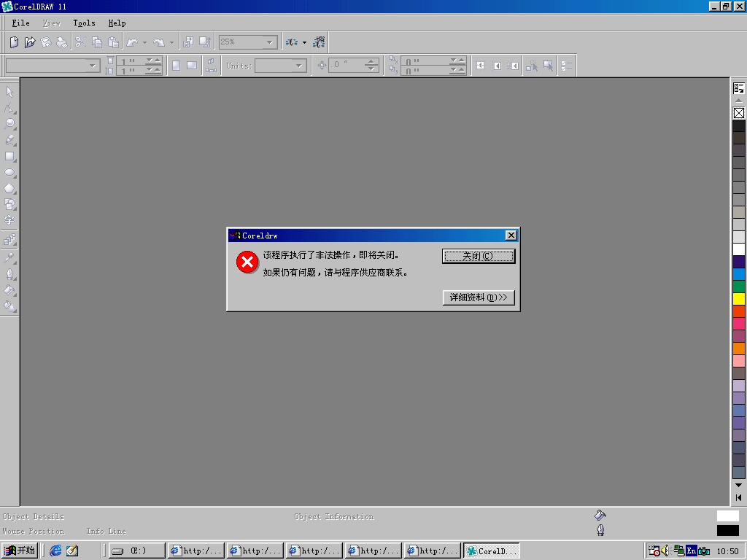Open the 25% zoom level dropdown
The width and height of the screenshot is (747, 560).
coord(270,42)
